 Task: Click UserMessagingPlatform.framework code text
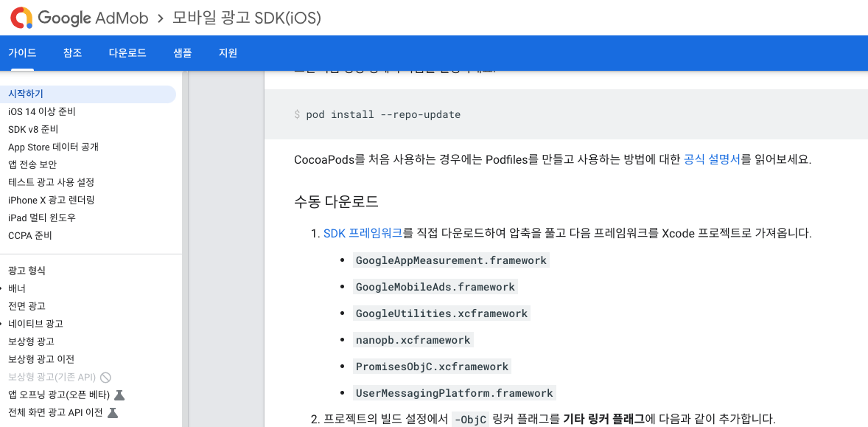455,393
